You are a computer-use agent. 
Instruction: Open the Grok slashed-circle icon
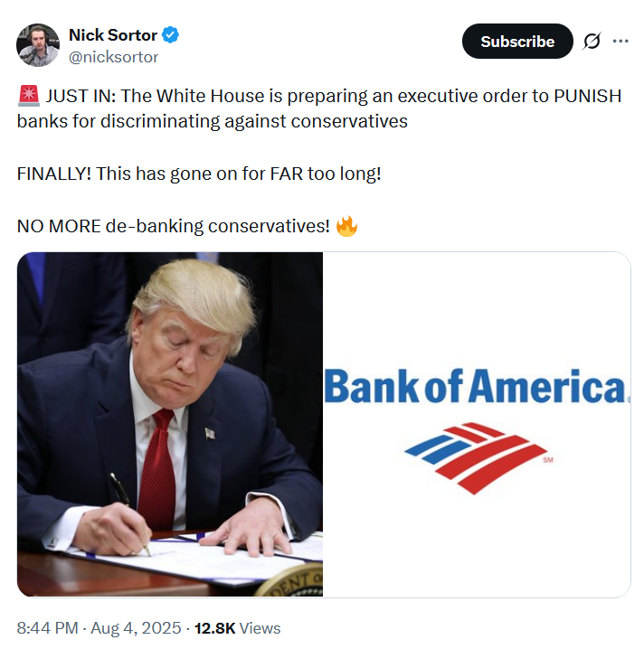point(592,41)
